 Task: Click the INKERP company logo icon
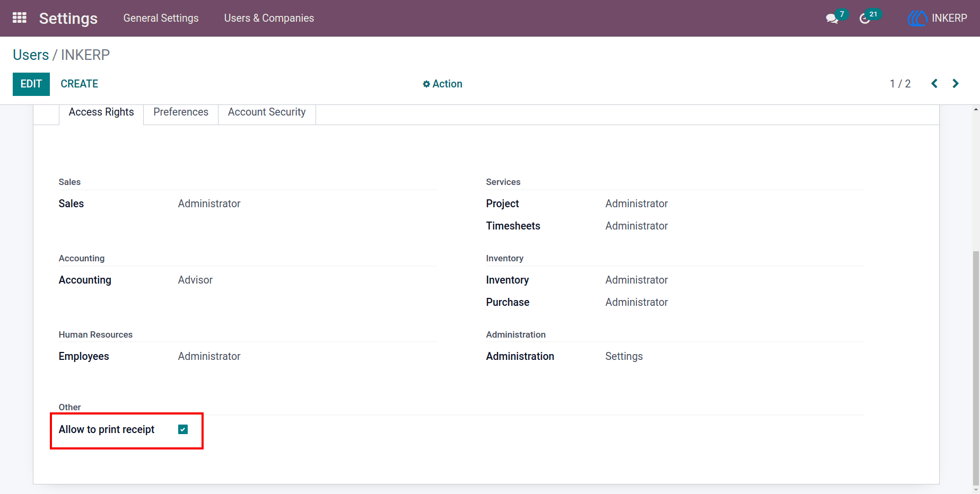(x=917, y=18)
